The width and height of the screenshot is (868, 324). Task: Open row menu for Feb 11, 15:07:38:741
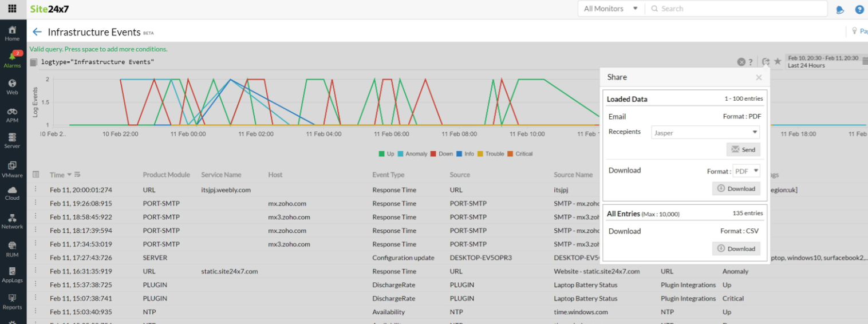tap(35, 298)
